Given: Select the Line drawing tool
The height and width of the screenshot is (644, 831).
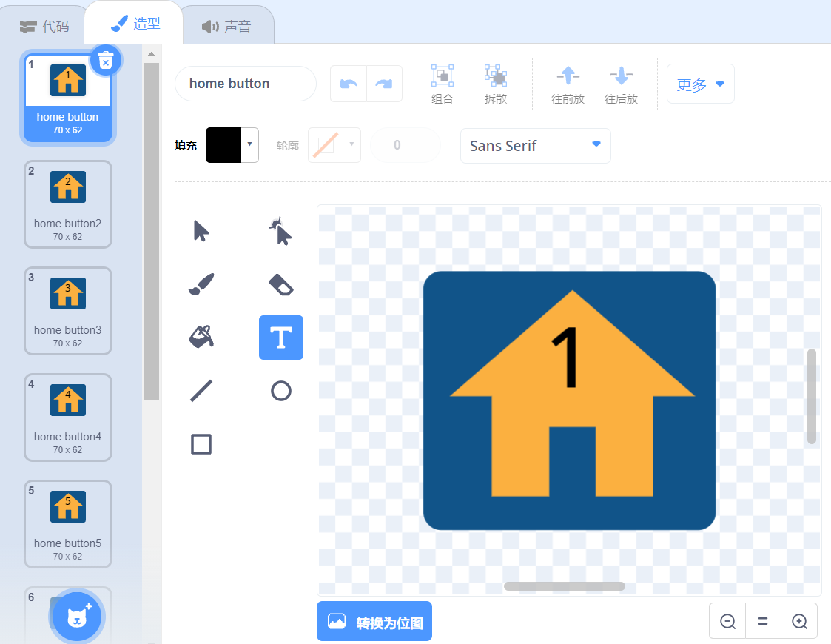Looking at the screenshot, I should [x=201, y=391].
